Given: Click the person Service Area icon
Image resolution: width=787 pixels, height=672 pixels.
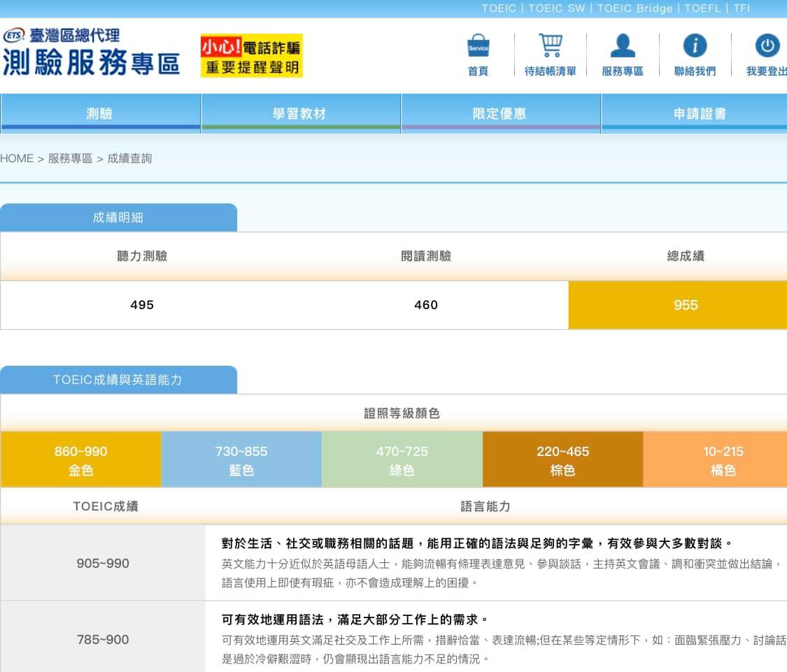Looking at the screenshot, I should (x=623, y=45).
